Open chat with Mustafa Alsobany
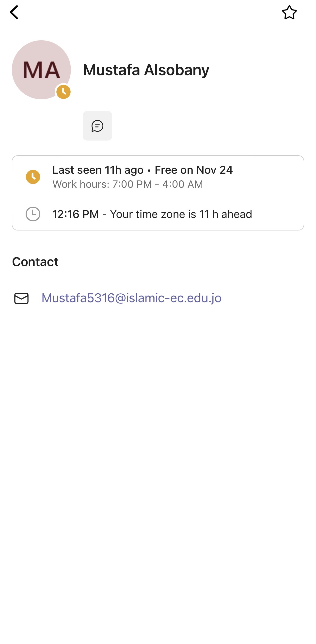Image resolution: width=316 pixels, height=644 pixels. click(97, 126)
